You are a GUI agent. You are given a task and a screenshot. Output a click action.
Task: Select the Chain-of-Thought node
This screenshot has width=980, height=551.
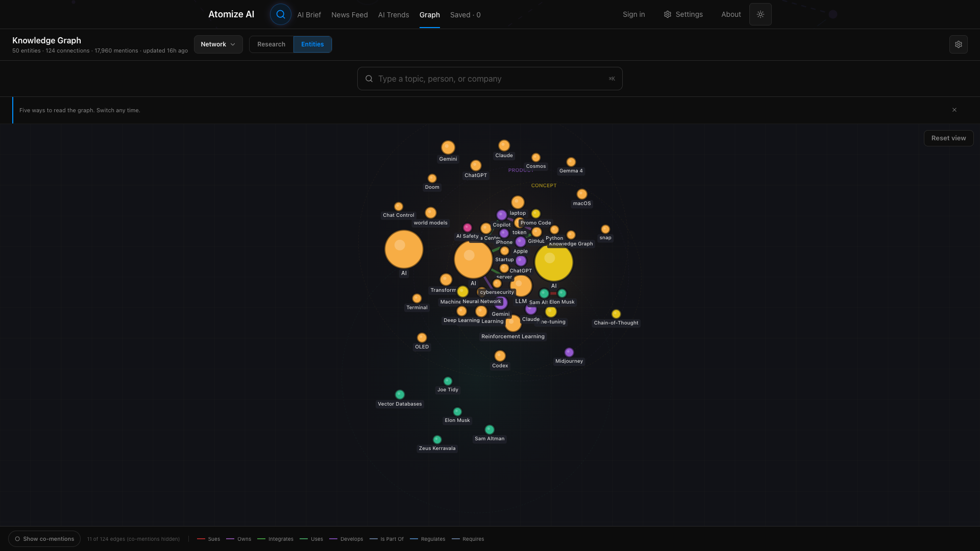click(x=616, y=314)
